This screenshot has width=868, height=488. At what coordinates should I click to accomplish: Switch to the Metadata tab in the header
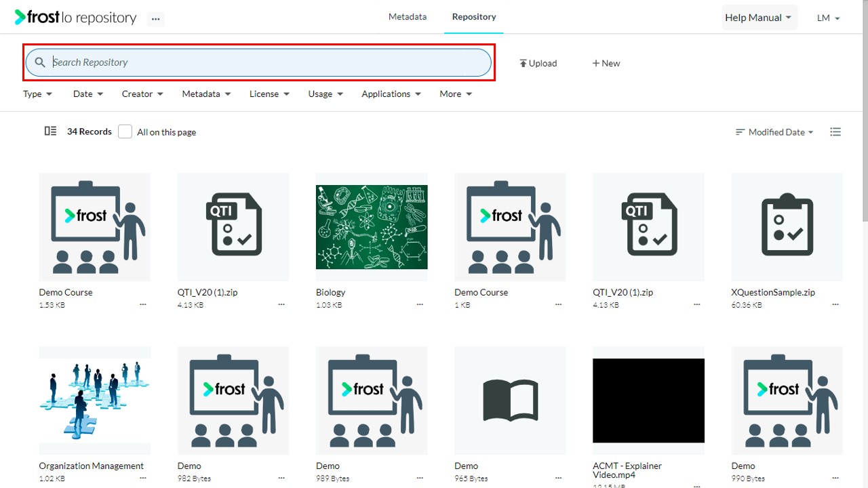(408, 17)
